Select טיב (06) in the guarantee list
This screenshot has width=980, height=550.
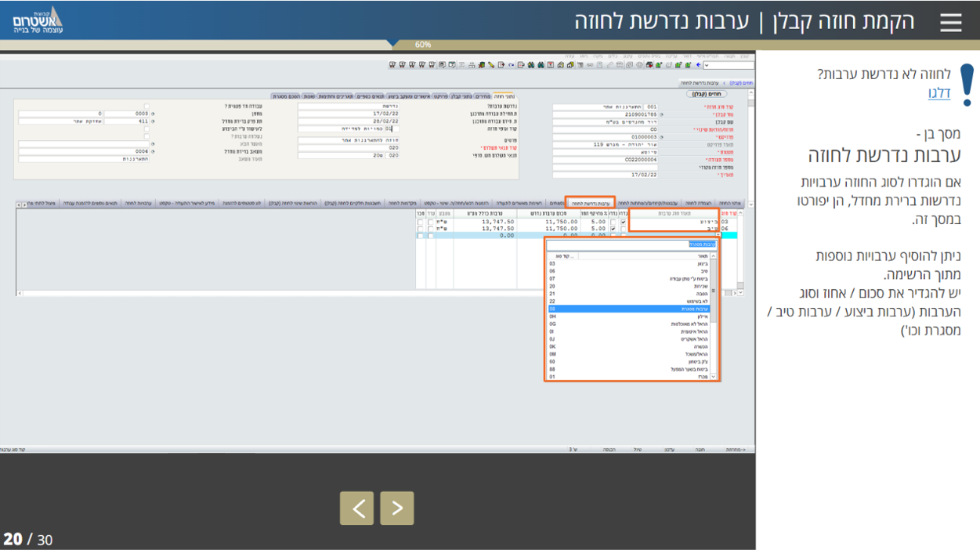[x=629, y=271]
